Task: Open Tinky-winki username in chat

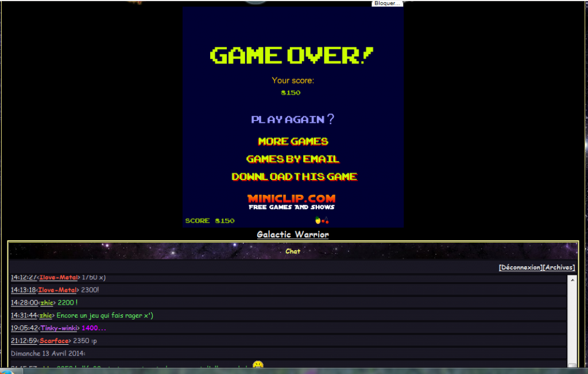Action: (x=59, y=328)
